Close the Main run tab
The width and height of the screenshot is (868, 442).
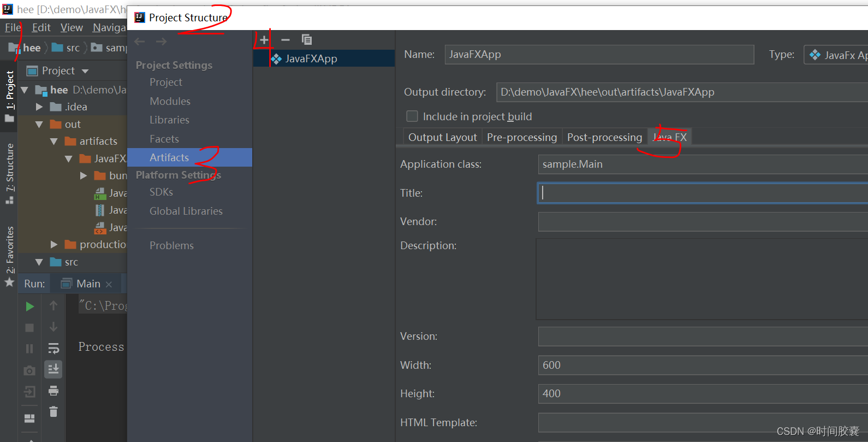click(109, 285)
